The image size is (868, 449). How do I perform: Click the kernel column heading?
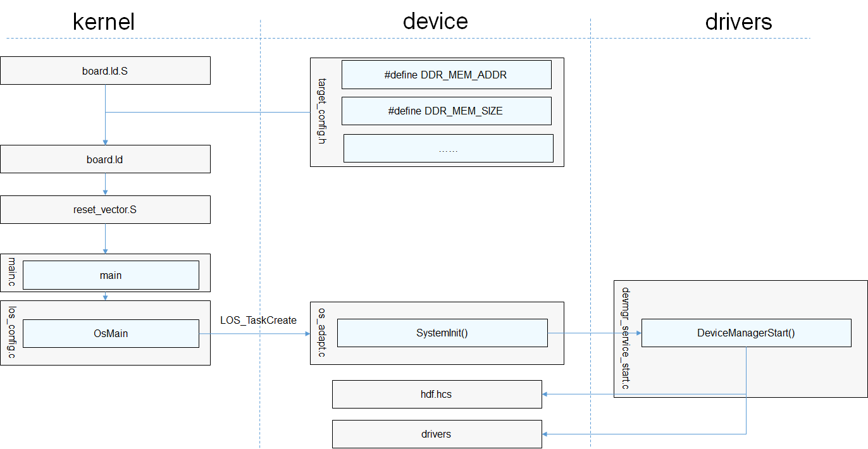[x=104, y=22]
